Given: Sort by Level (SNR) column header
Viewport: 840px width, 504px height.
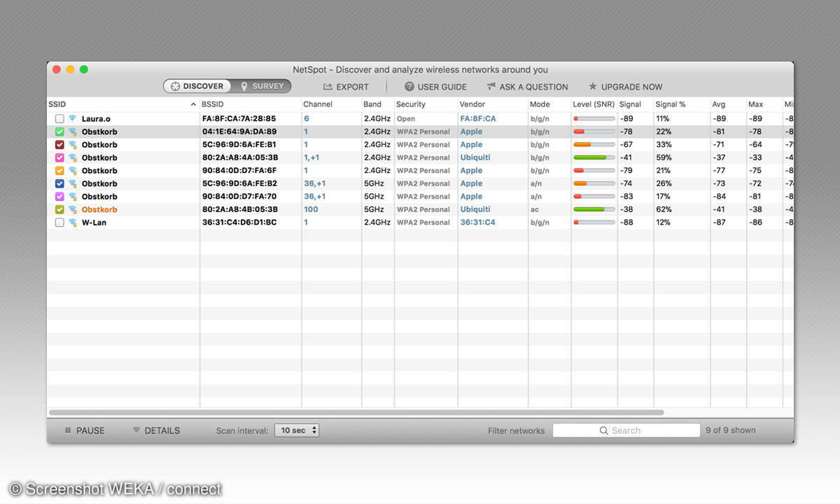Looking at the screenshot, I should 594,104.
